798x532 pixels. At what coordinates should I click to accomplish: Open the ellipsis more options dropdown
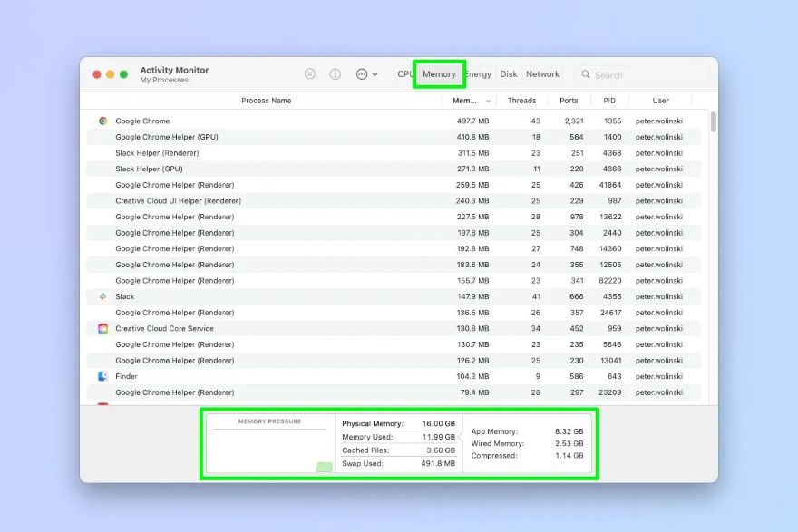coord(366,74)
